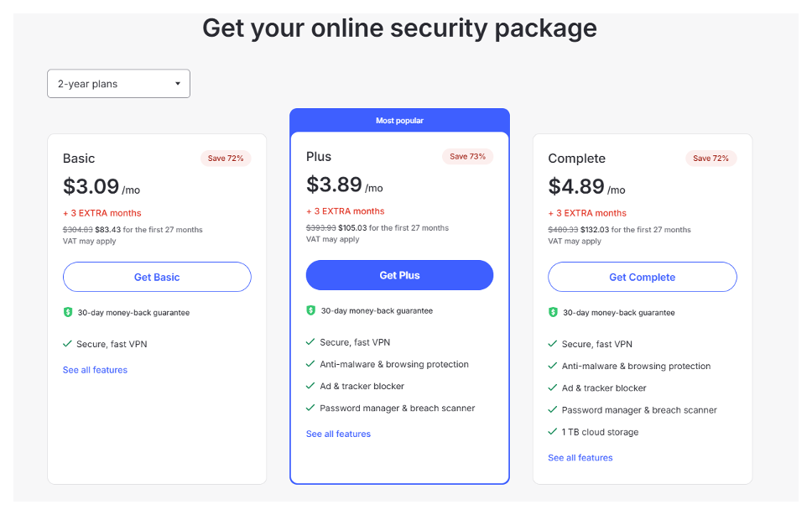Click the money-back guarantee shield icon under Get Basic

pos(67,311)
